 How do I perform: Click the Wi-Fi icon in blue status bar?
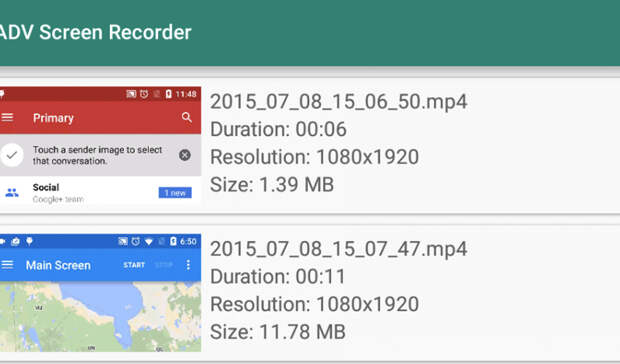(149, 241)
